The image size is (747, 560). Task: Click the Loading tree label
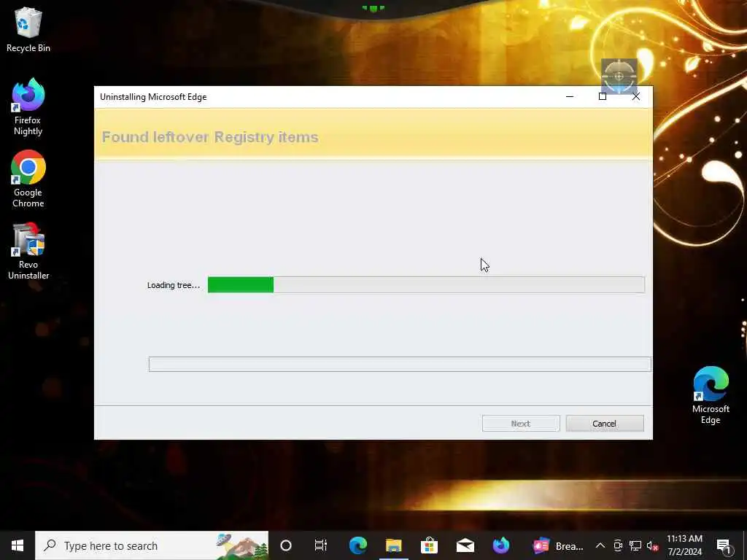(x=174, y=285)
